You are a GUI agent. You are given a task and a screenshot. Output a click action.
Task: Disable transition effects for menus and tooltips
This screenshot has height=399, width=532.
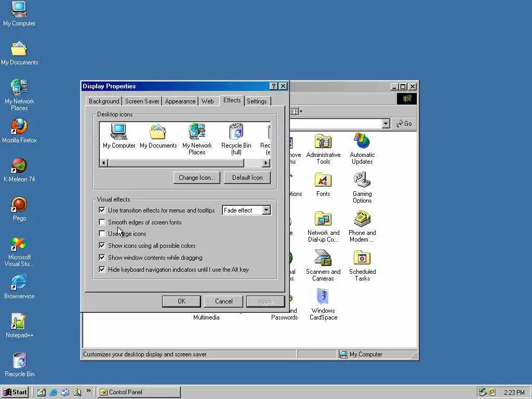(x=102, y=210)
